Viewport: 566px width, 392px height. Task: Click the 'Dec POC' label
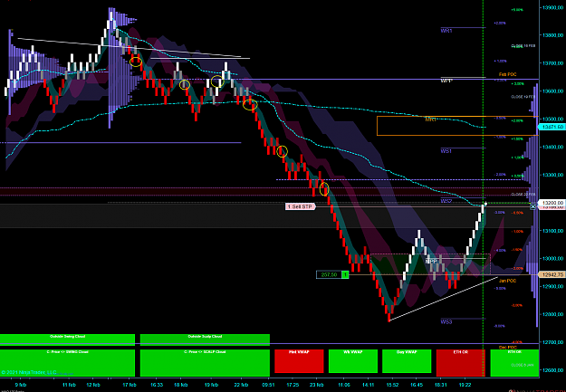(507, 347)
